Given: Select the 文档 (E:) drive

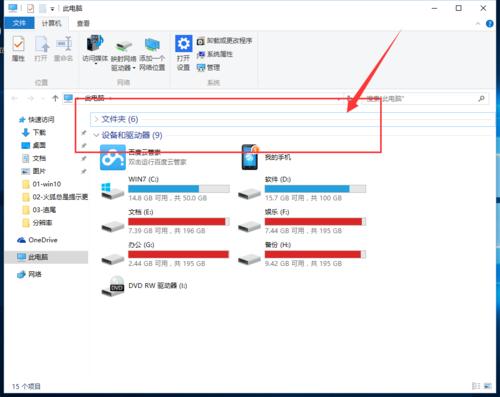Looking at the screenshot, I should [166, 221].
